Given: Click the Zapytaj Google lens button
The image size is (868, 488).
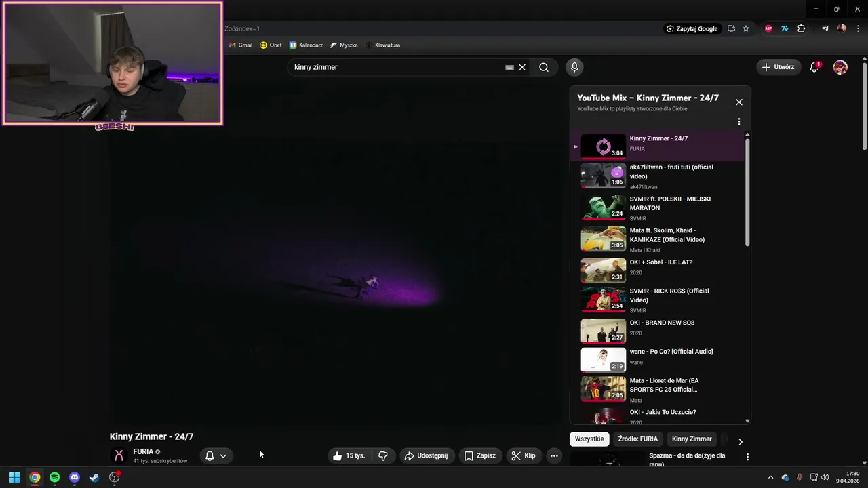Looking at the screenshot, I should point(692,28).
